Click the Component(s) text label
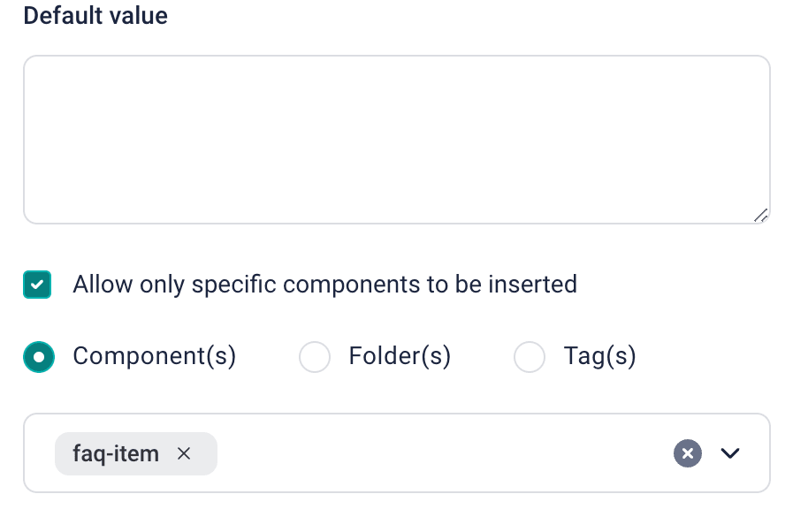 pos(154,356)
